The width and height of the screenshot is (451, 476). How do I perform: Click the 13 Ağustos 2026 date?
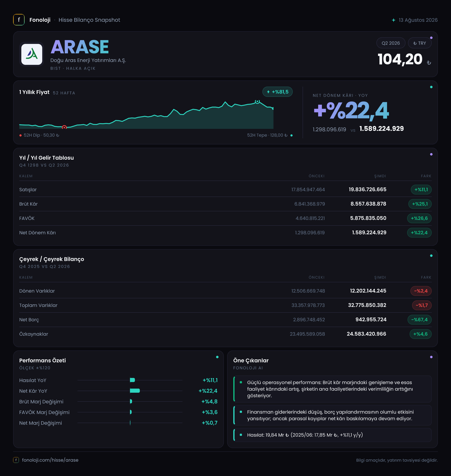pos(418,20)
